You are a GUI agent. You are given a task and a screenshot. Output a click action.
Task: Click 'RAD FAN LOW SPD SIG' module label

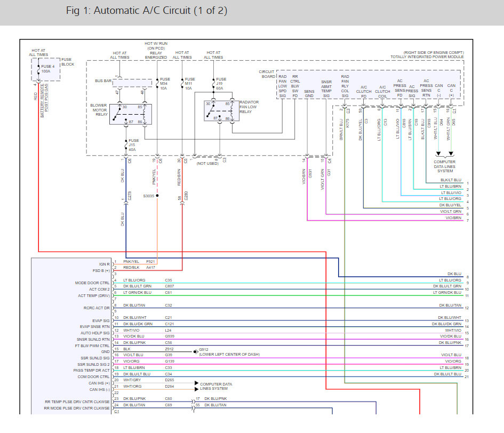coord(283,86)
